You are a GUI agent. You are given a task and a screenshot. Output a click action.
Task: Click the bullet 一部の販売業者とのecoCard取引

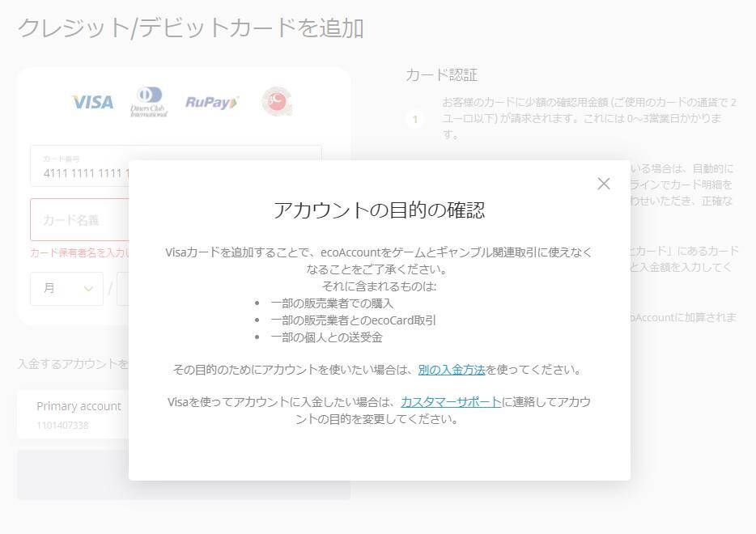coord(354,320)
